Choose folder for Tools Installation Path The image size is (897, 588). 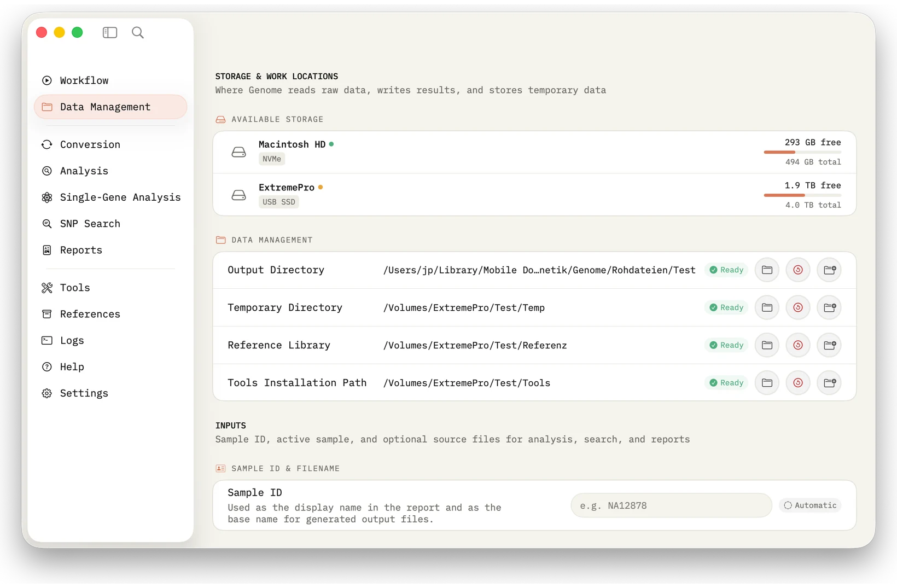click(x=767, y=383)
